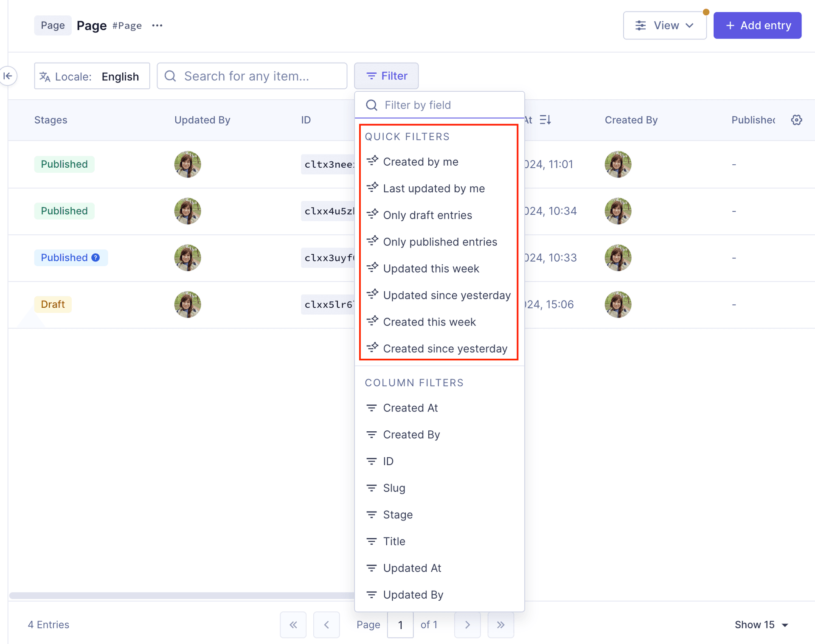Open the Locale English selector

(92, 76)
